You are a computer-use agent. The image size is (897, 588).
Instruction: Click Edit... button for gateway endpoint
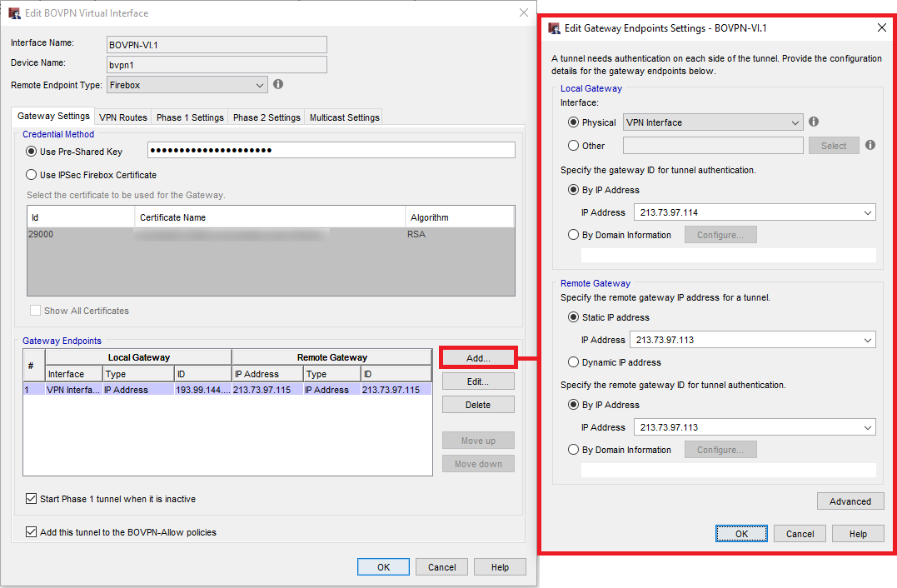coord(478,381)
